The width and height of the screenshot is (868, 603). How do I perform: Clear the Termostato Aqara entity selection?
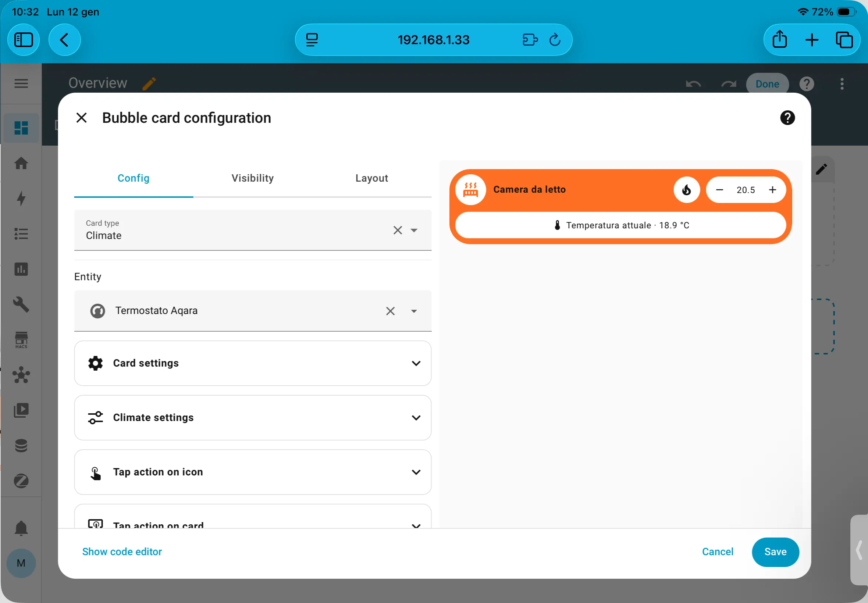(x=390, y=311)
